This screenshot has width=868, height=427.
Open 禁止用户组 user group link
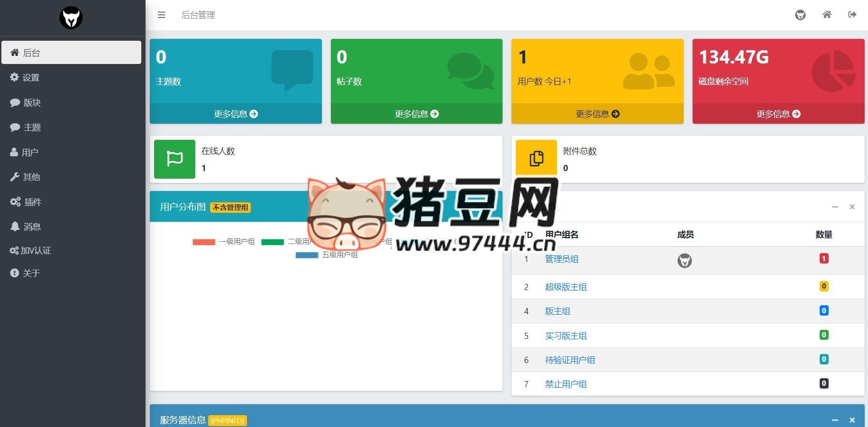pyautogui.click(x=566, y=384)
